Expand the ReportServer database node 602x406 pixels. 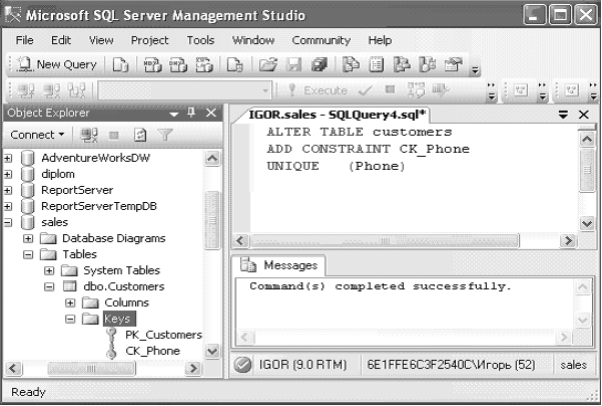[x=8, y=191]
